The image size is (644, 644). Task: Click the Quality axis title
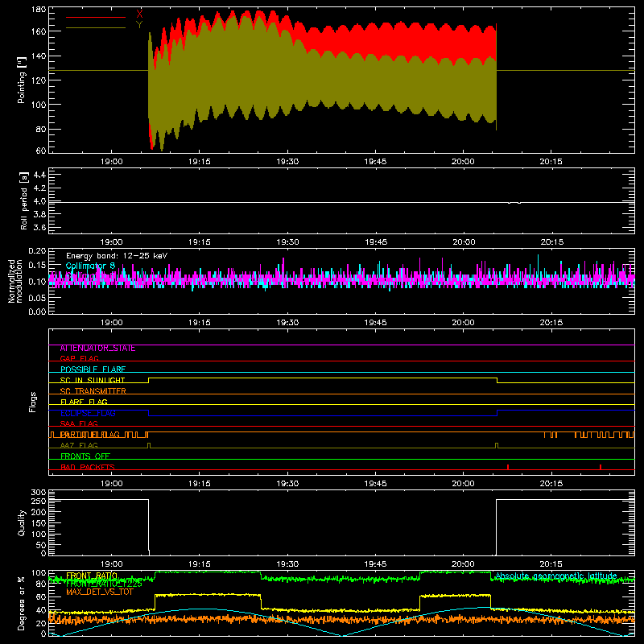[x=22, y=522]
